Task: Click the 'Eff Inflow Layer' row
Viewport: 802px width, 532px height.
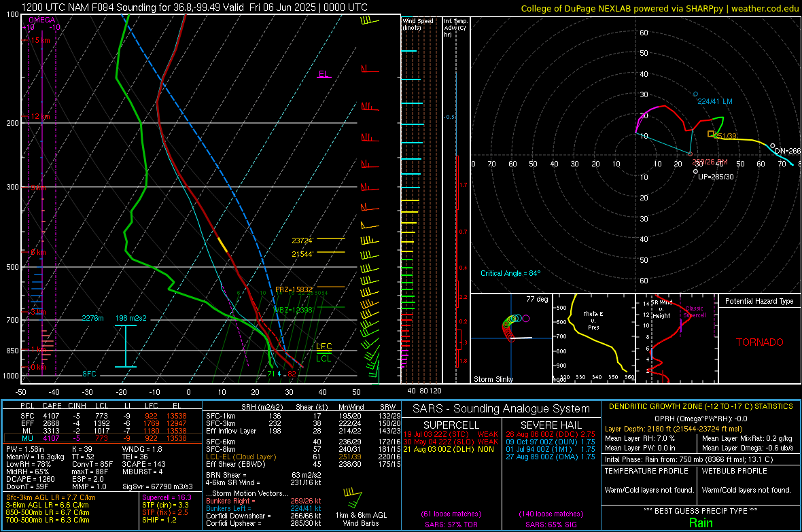Action: 303,431
